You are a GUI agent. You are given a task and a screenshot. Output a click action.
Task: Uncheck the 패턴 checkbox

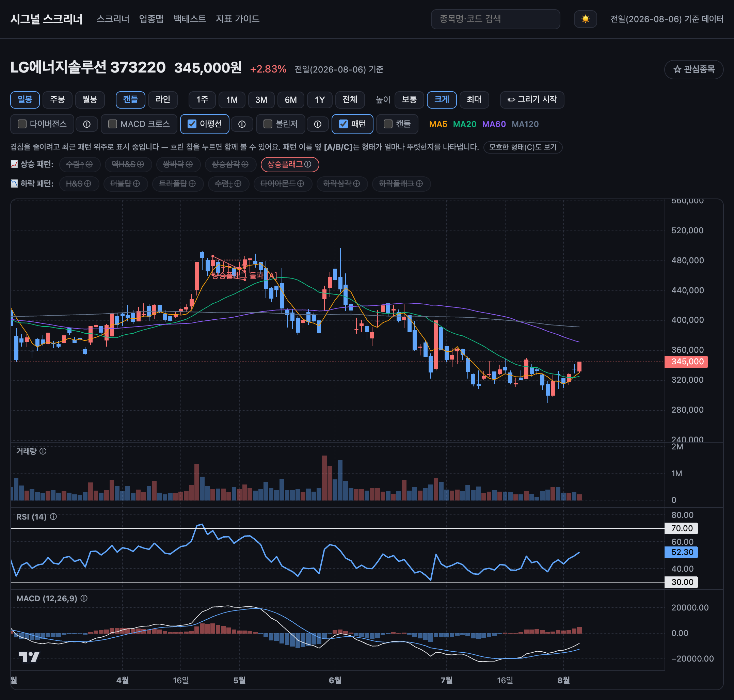click(x=343, y=124)
